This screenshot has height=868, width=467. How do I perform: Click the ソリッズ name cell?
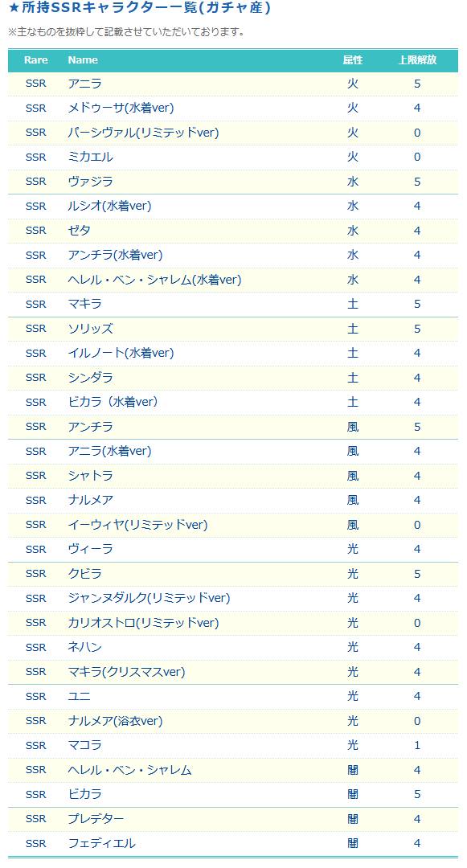click(x=90, y=329)
